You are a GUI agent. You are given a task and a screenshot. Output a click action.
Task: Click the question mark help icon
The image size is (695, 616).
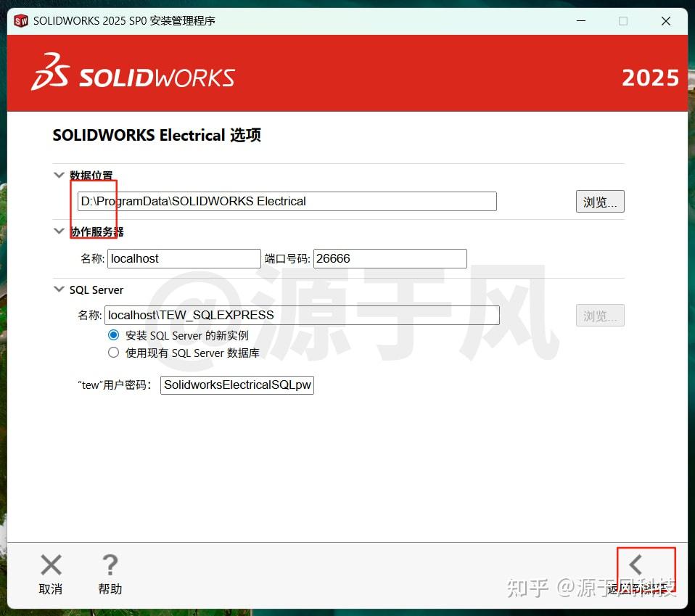click(110, 564)
